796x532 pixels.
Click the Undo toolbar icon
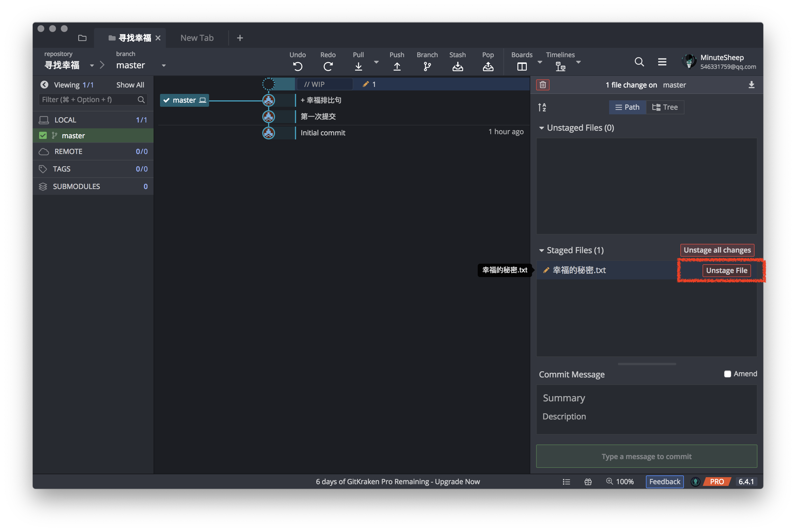point(298,66)
